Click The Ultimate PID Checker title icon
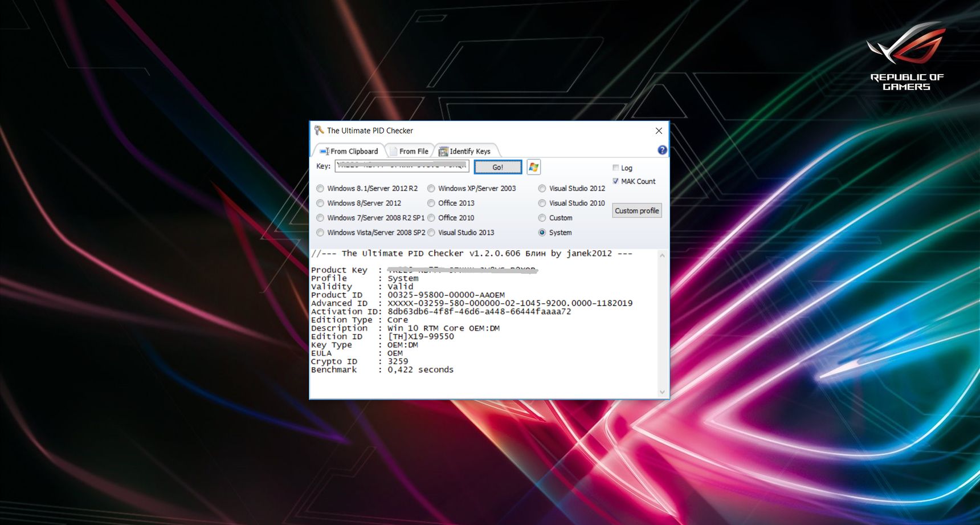Screen dimensions: 980x525 (x=319, y=131)
